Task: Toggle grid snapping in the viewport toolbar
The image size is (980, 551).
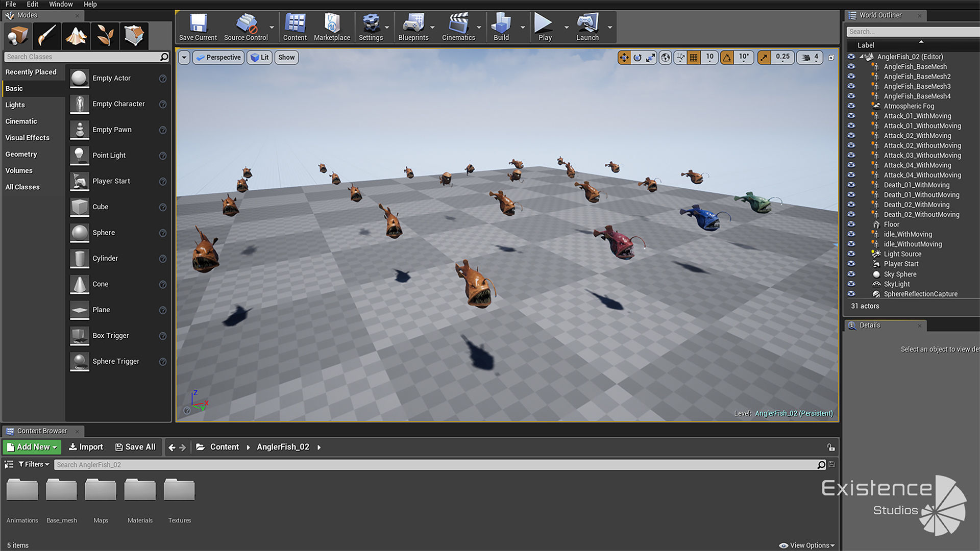Action: tap(694, 58)
